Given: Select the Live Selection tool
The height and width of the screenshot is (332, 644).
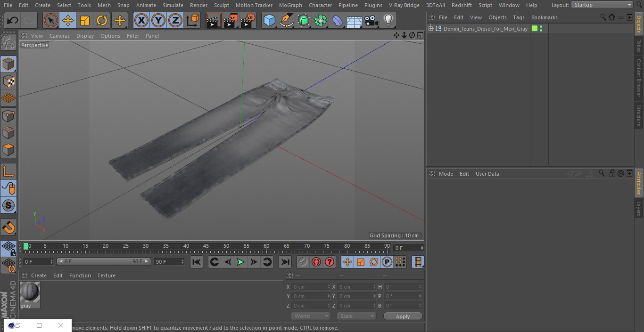Looking at the screenshot, I should tap(51, 20).
